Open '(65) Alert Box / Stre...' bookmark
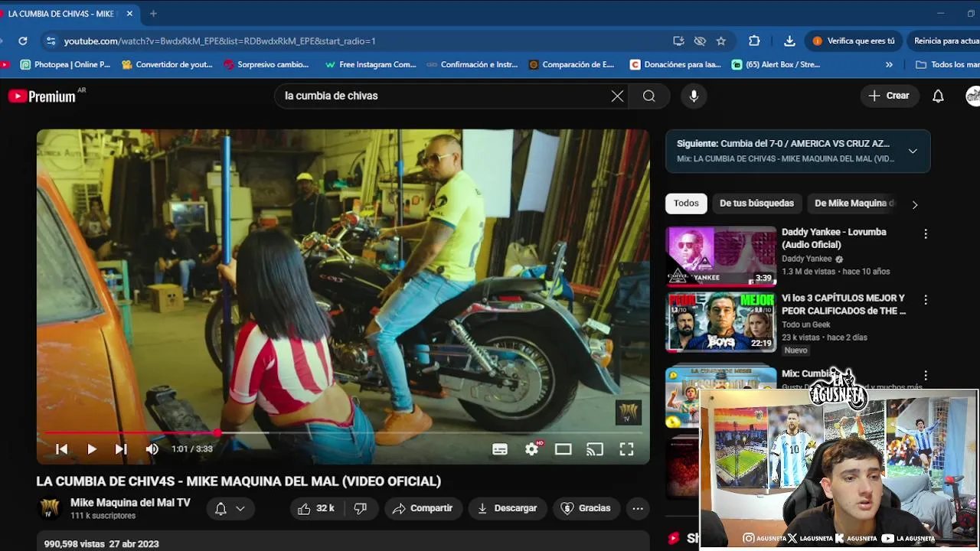980x551 pixels. (776, 64)
